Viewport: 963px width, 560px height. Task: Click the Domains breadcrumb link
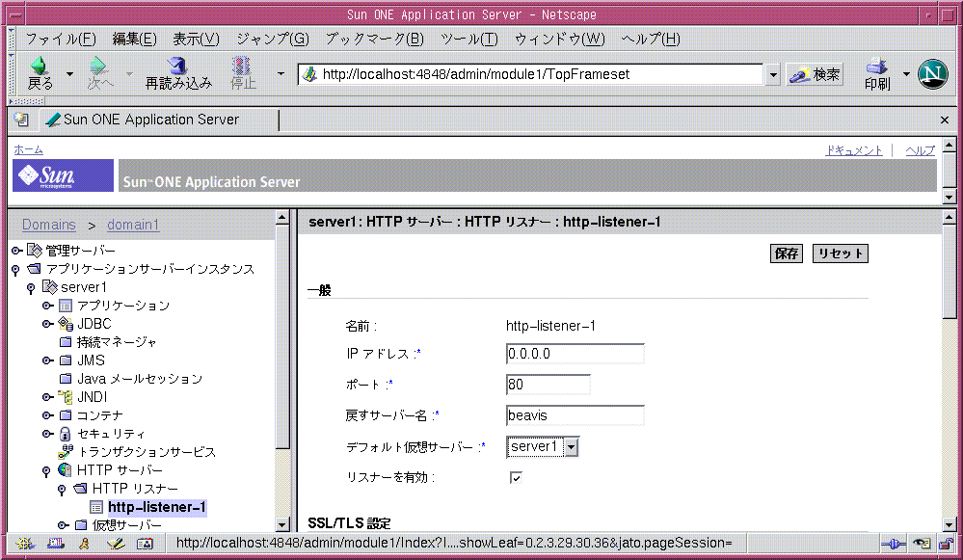tap(49, 225)
